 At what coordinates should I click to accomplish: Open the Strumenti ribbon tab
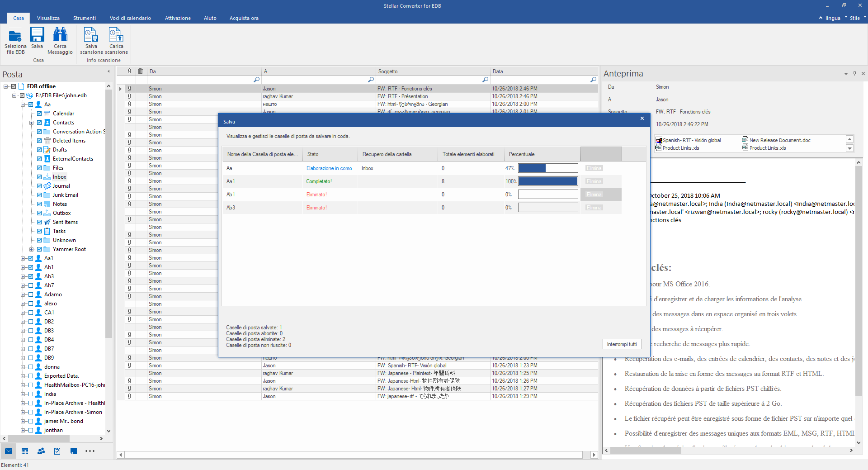click(x=85, y=18)
